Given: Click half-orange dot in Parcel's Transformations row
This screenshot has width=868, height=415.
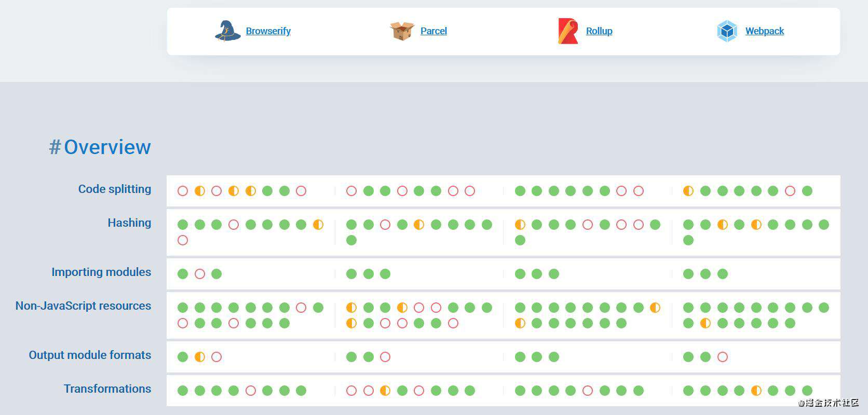Looking at the screenshot, I should pyautogui.click(x=385, y=391).
